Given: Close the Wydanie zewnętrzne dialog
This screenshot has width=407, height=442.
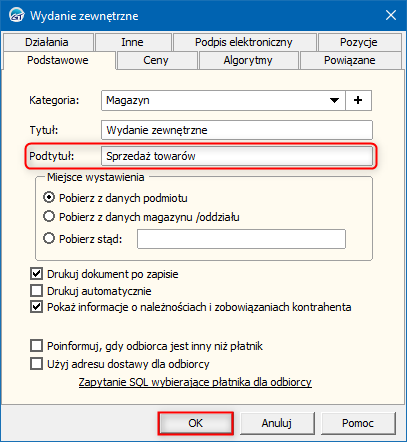Looking at the screenshot, I should tap(391, 15).
